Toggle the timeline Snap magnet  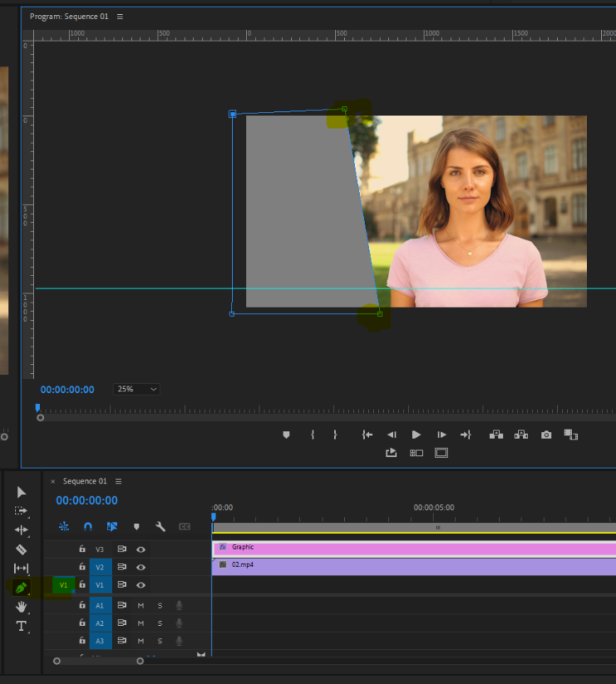tap(88, 526)
